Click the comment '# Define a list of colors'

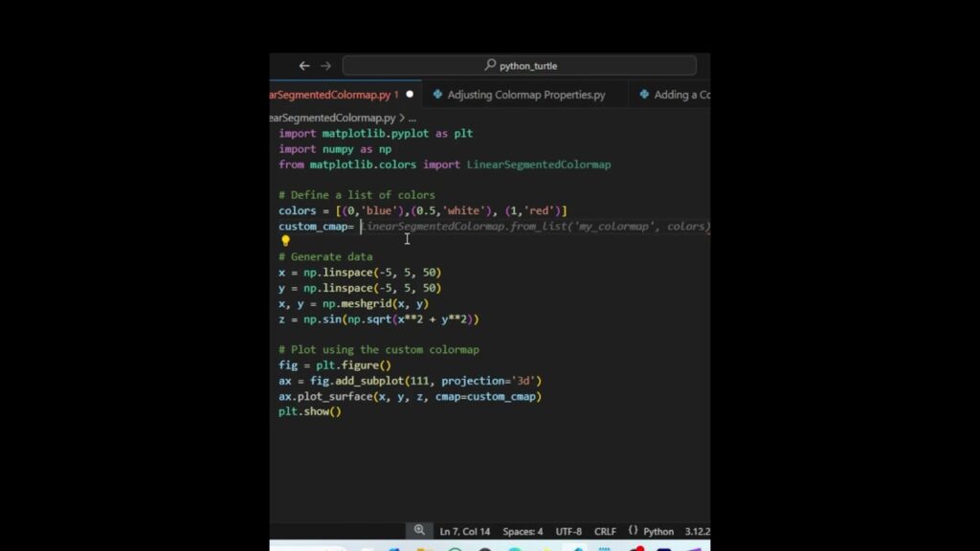coord(357,195)
